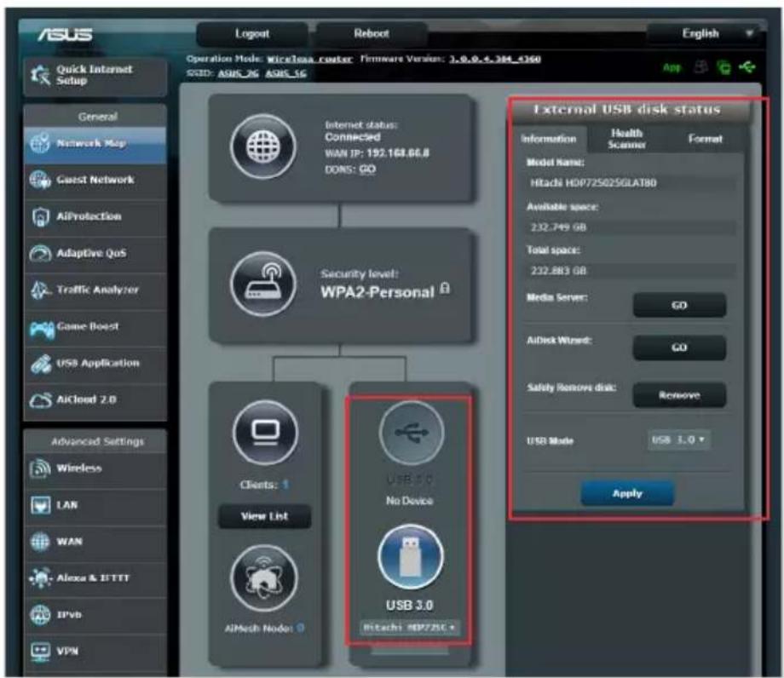Click the Apply button
Viewport: 784px width, 678px height.
click(x=627, y=494)
